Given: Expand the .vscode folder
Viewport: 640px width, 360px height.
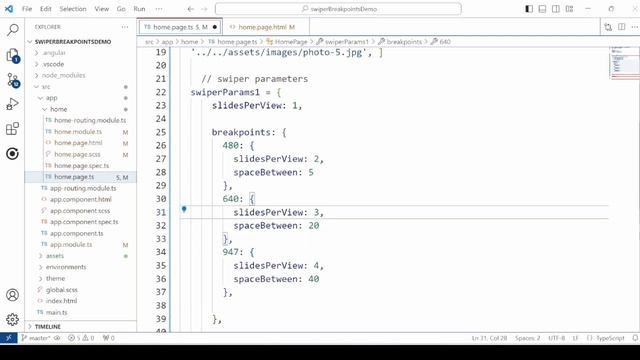Looking at the screenshot, I should [x=53, y=64].
